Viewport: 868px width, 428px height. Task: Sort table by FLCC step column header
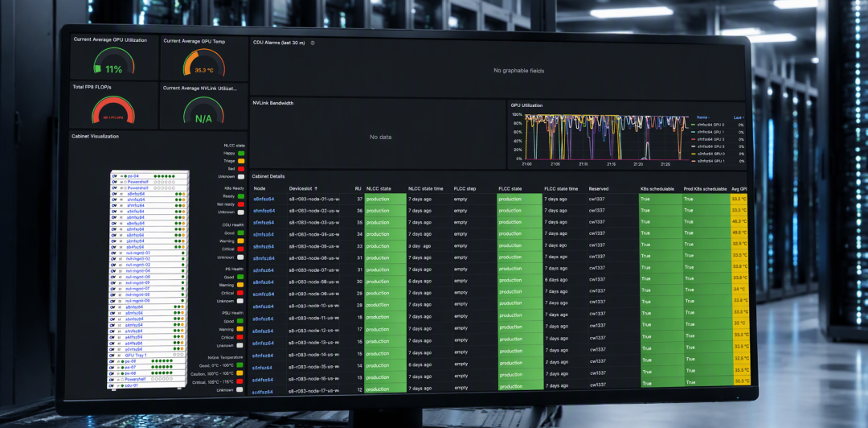point(465,188)
